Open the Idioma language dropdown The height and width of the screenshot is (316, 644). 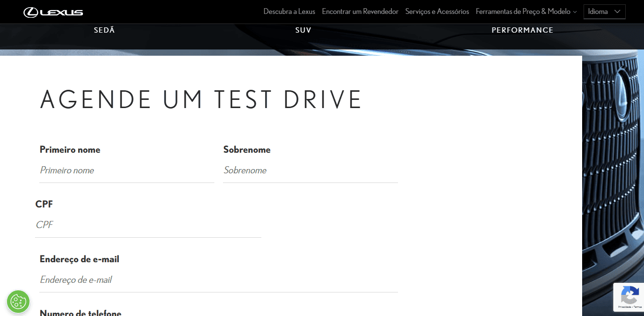(x=604, y=12)
